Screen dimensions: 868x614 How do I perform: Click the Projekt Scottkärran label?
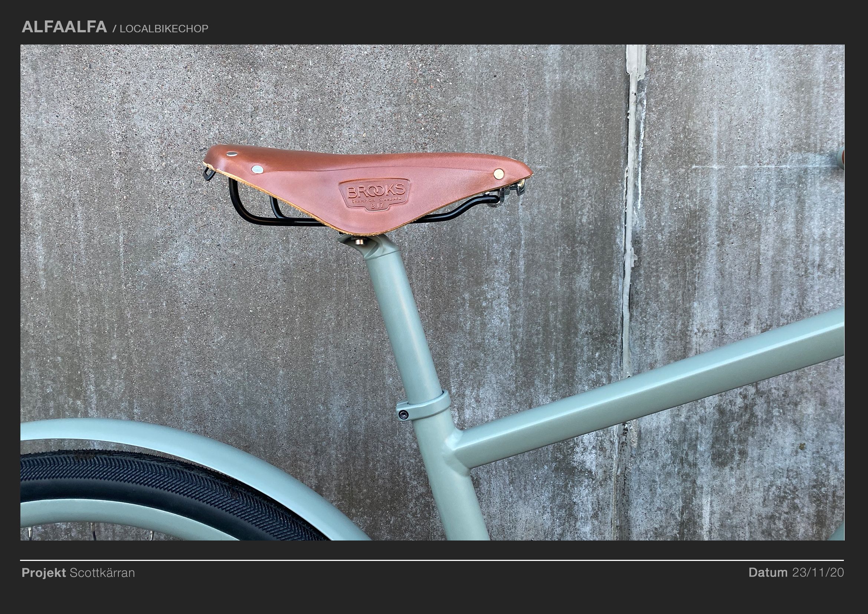pyautogui.click(x=78, y=573)
